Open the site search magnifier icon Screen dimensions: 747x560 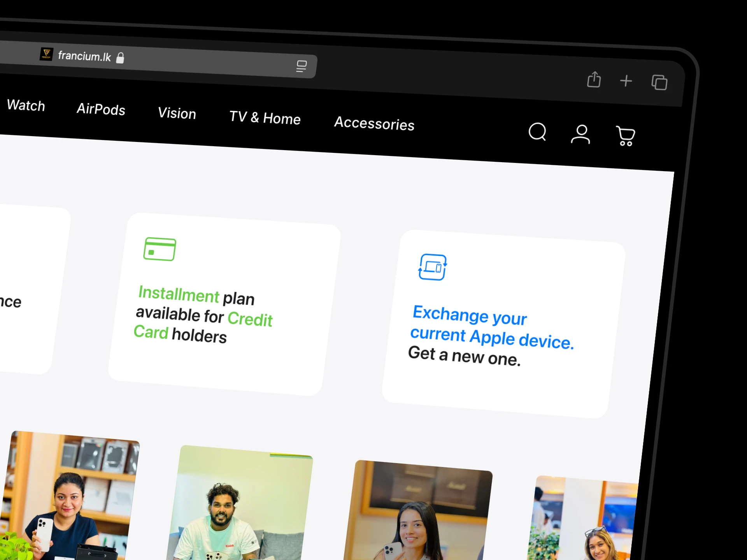click(x=538, y=132)
